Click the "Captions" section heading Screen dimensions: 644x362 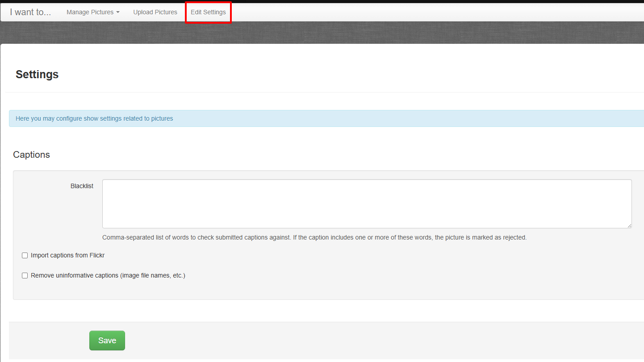[x=32, y=155]
